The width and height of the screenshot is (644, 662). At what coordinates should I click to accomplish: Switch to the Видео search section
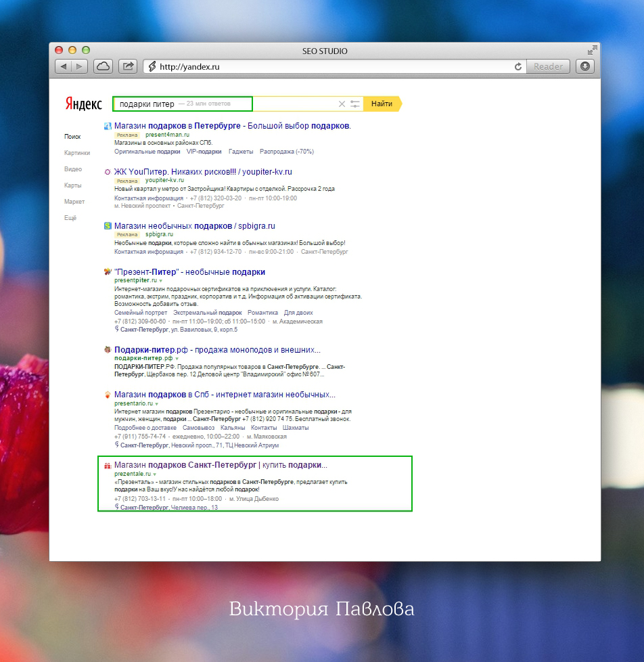tap(73, 169)
